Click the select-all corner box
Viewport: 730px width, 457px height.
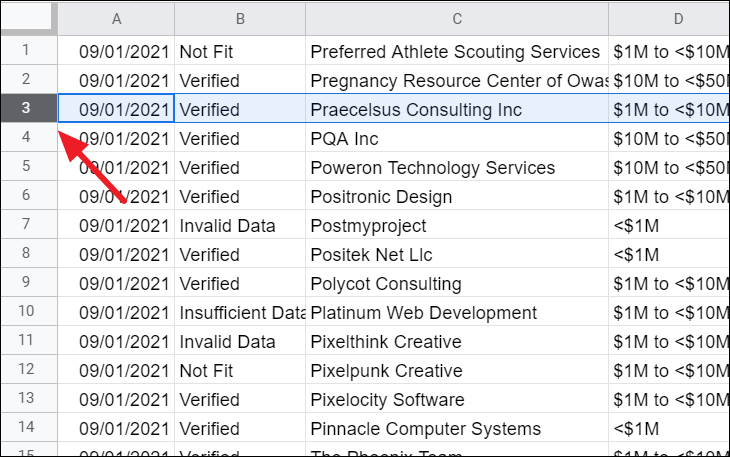[27, 18]
